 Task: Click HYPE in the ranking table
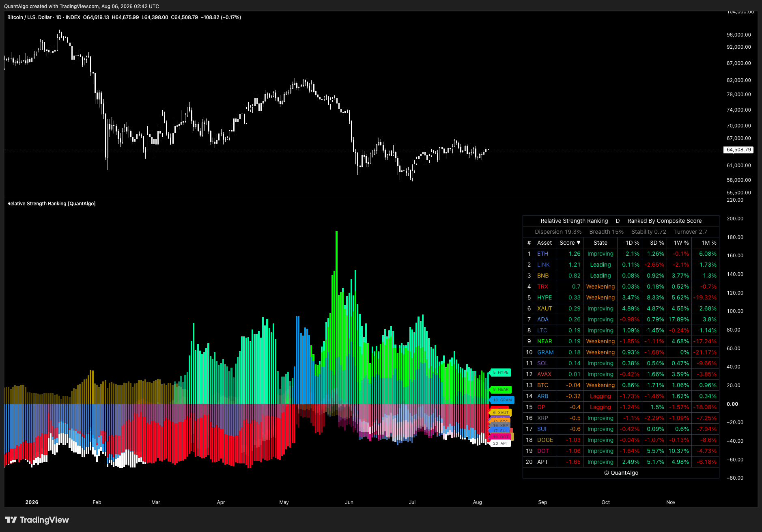545,297
